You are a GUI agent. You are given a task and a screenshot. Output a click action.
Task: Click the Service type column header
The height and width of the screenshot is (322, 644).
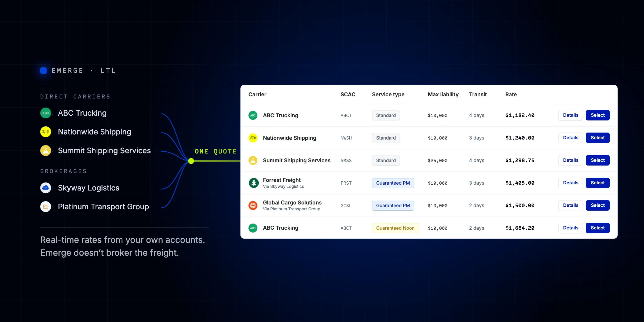click(388, 94)
